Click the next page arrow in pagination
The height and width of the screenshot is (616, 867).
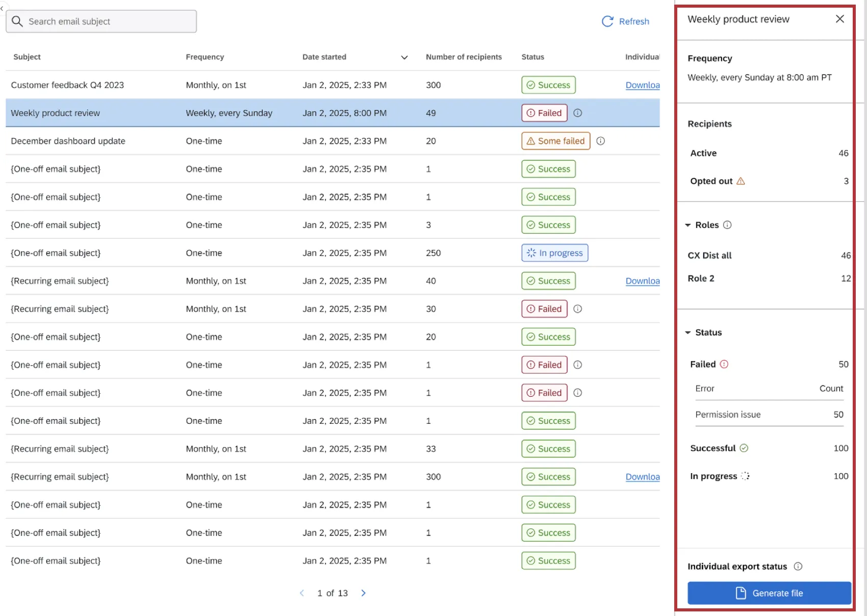[x=363, y=593]
